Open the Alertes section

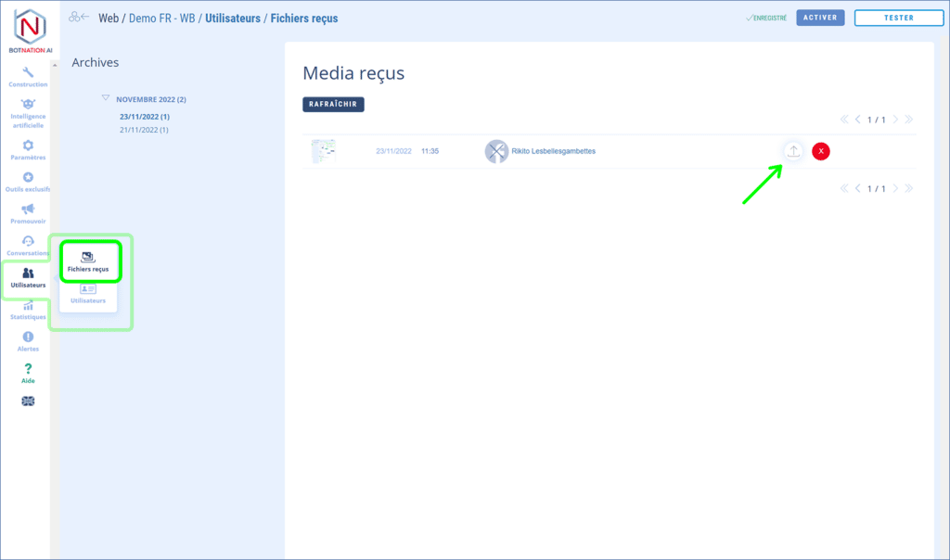[28, 341]
